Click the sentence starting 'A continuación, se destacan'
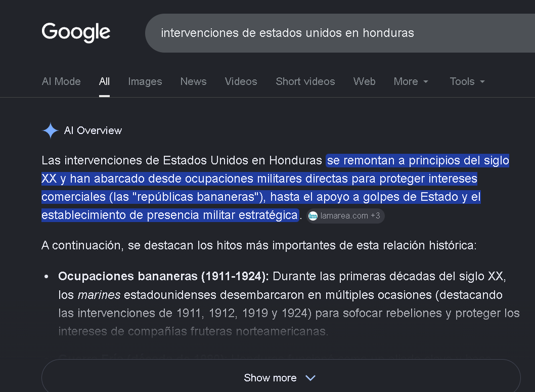 click(259, 246)
